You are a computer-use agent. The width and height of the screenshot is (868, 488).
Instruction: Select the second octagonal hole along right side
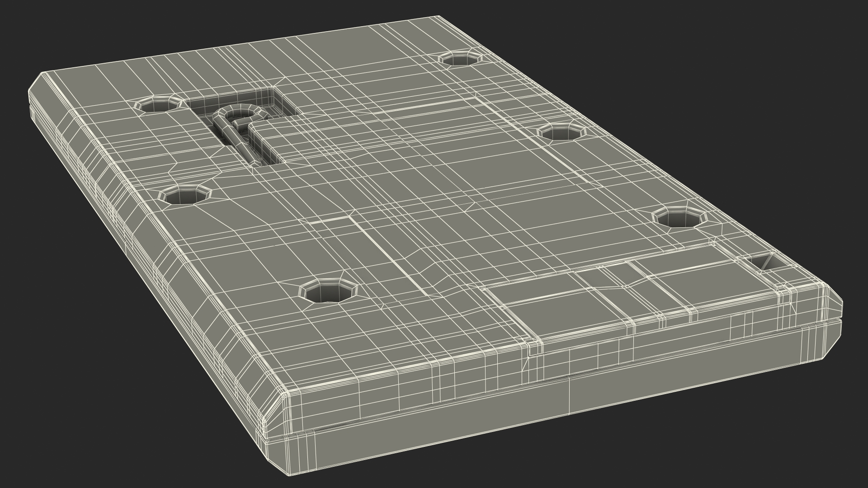click(561, 132)
